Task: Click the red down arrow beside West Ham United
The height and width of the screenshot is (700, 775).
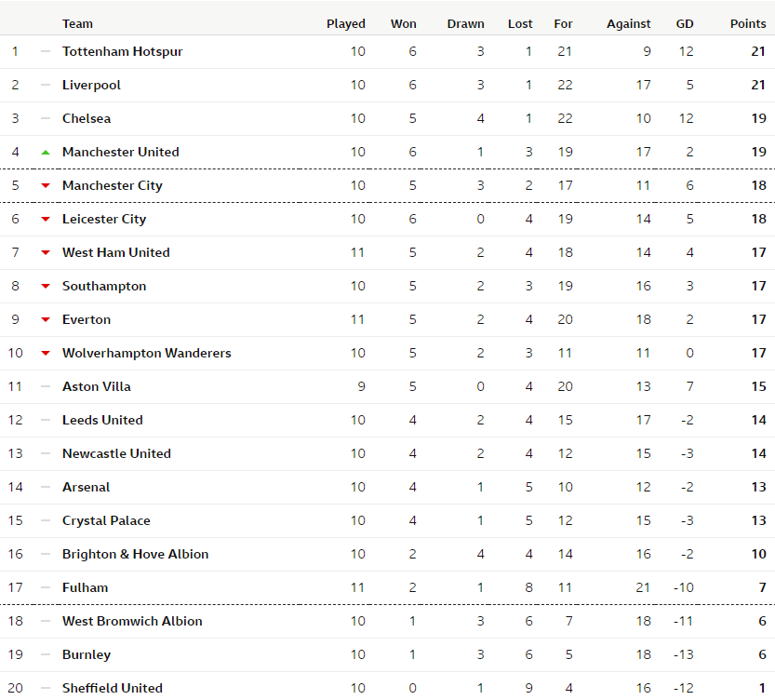Action: [x=46, y=252]
